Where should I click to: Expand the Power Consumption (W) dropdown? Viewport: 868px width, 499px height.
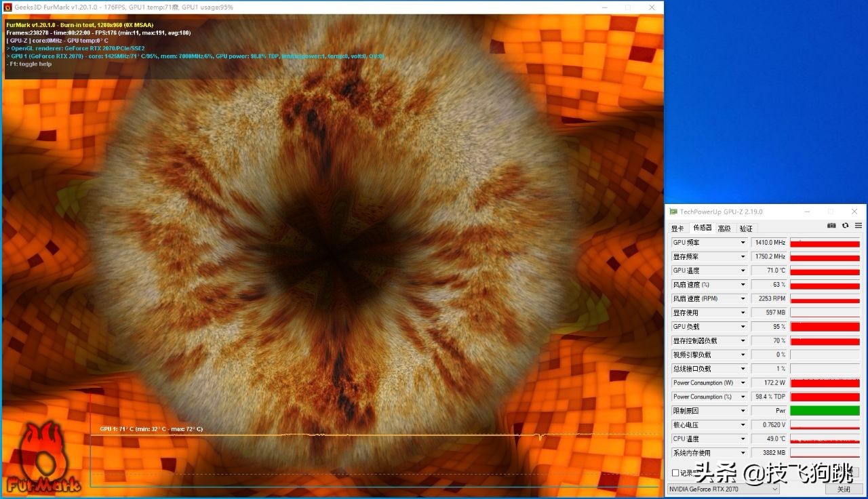pyautogui.click(x=742, y=383)
